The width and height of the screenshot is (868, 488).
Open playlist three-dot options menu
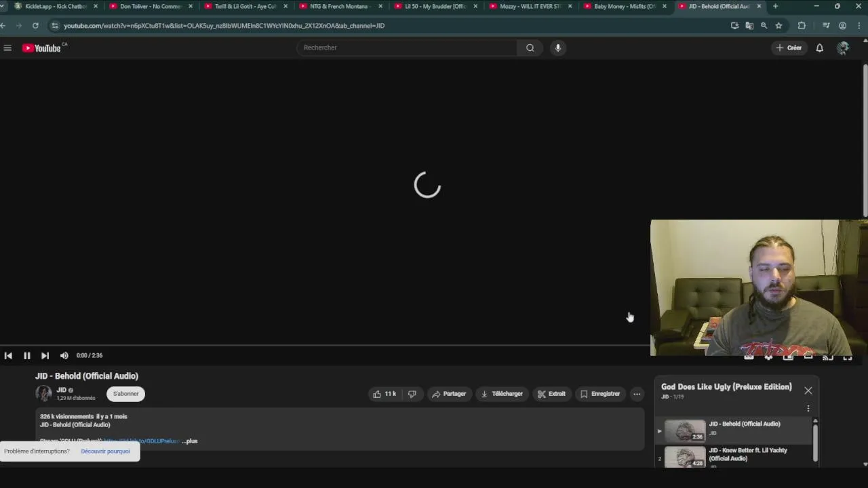[808, 409]
